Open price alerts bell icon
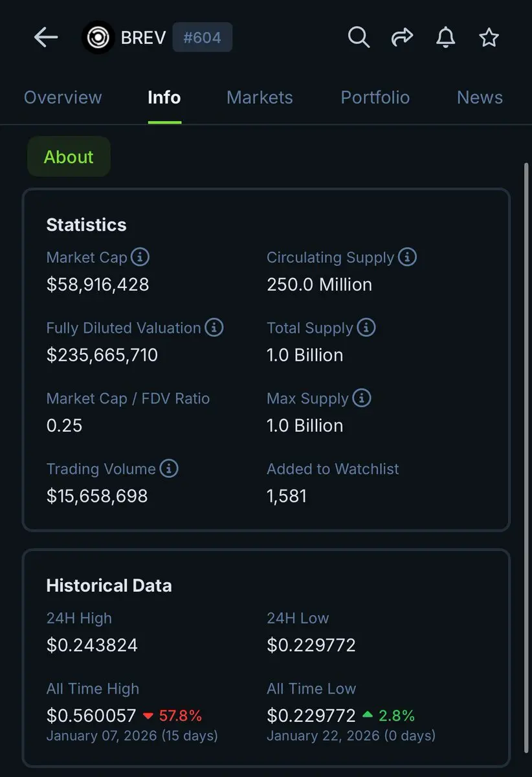 [x=445, y=38]
